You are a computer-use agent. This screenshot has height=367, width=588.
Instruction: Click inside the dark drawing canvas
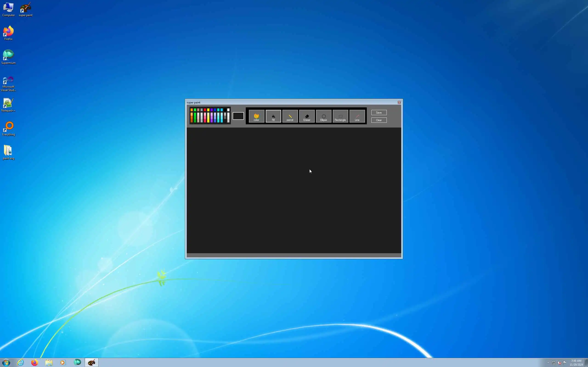click(294, 190)
